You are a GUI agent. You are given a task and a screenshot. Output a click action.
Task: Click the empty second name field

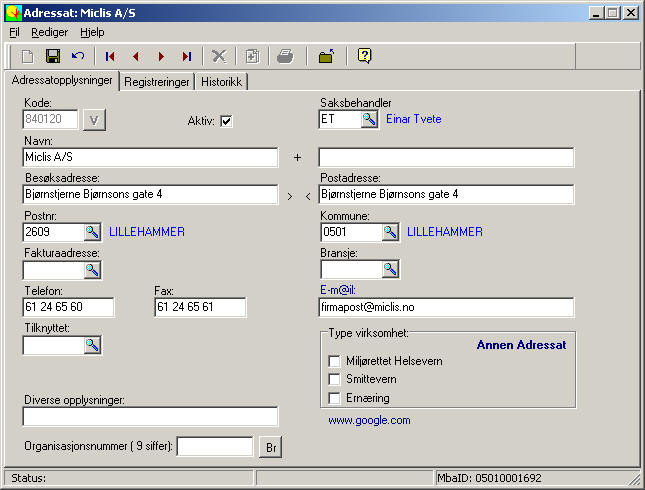tap(446, 157)
